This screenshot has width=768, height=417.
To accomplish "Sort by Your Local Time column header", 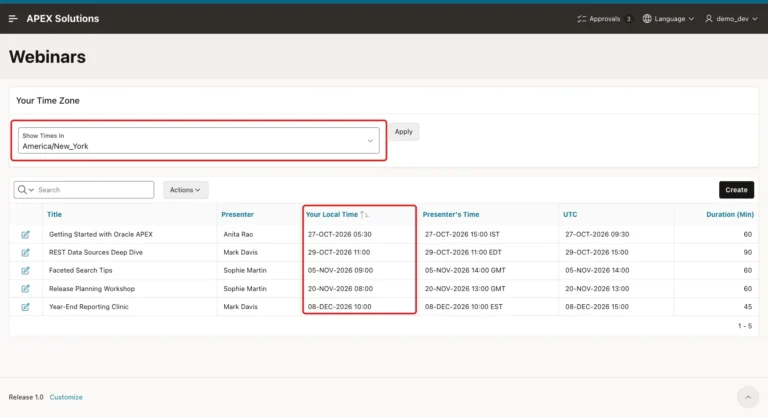I will coord(332,215).
